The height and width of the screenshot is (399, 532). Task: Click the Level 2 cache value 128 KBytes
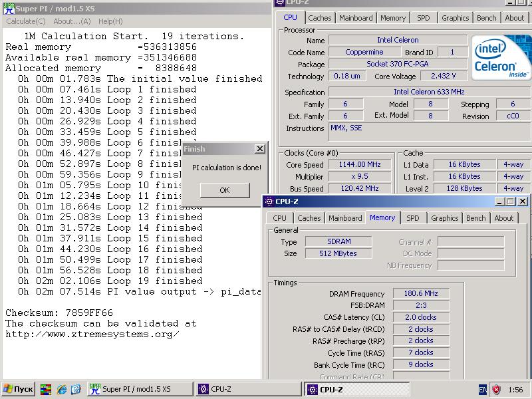(464, 188)
